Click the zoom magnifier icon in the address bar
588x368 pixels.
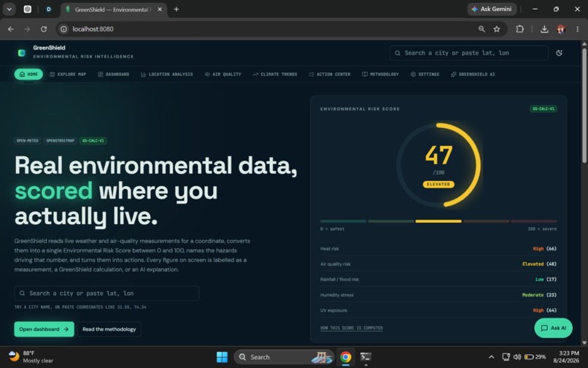click(481, 29)
